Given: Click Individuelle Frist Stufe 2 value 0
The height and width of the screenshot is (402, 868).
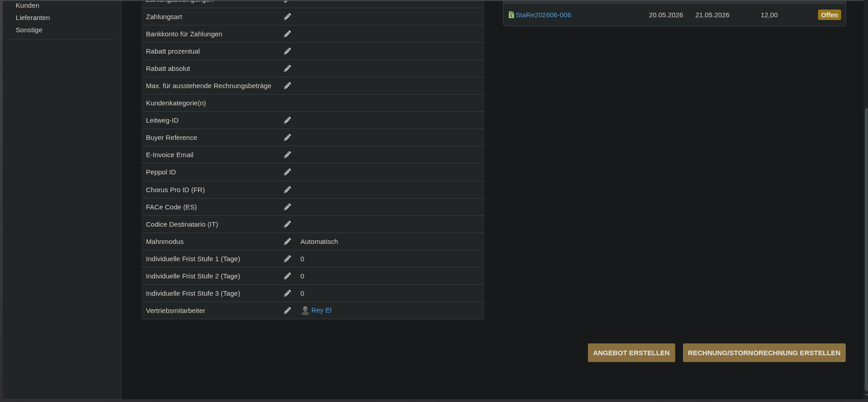Looking at the screenshot, I should 302,276.
